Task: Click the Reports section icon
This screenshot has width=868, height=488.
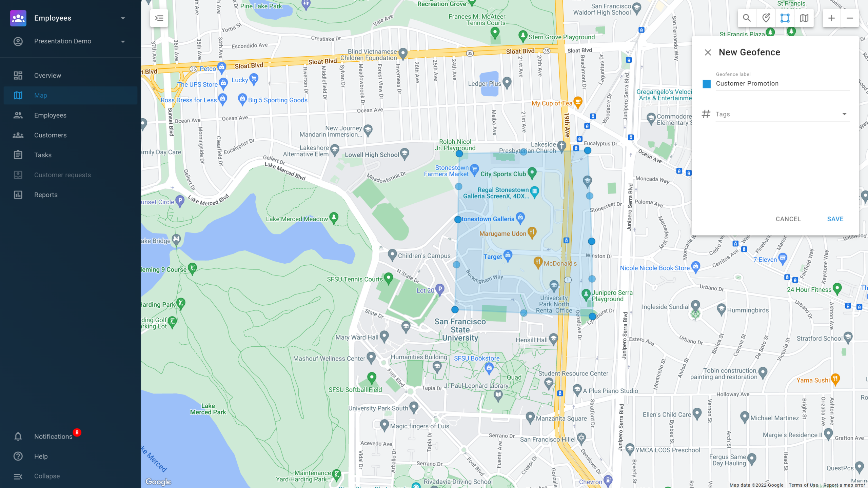Action: [x=18, y=195]
